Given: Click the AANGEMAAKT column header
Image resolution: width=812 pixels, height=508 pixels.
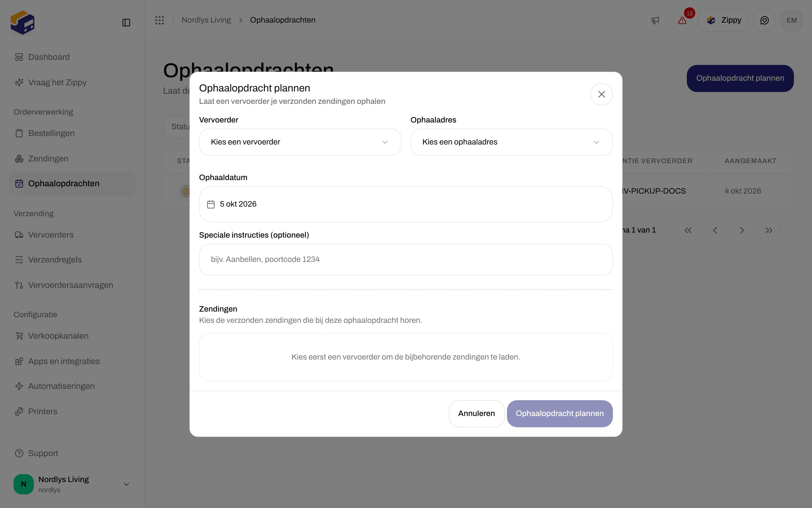Looking at the screenshot, I should [x=750, y=161].
